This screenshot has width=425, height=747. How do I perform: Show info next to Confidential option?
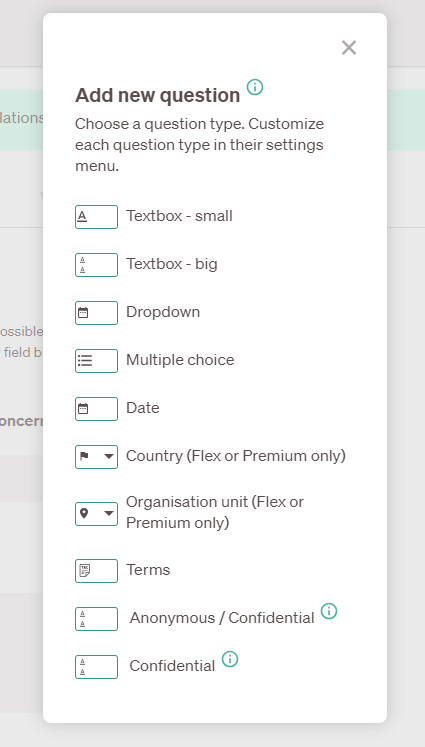[x=230, y=659]
